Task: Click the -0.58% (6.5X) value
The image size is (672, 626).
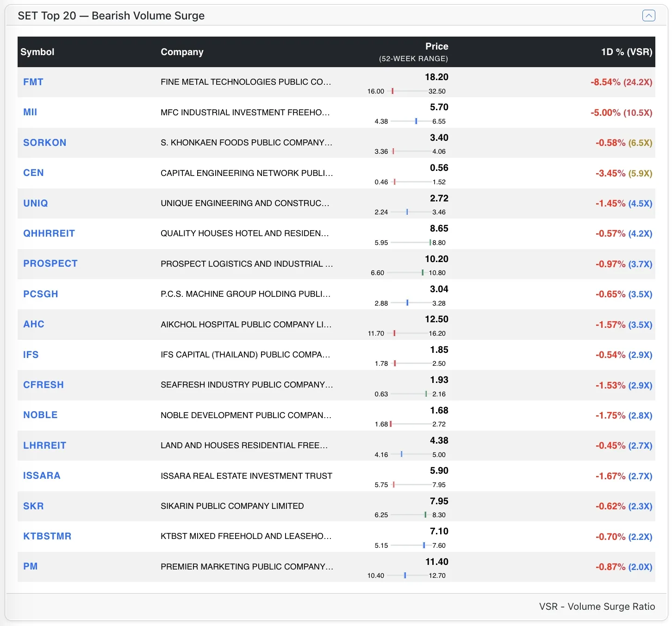Action: pyautogui.click(x=624, y=143)
